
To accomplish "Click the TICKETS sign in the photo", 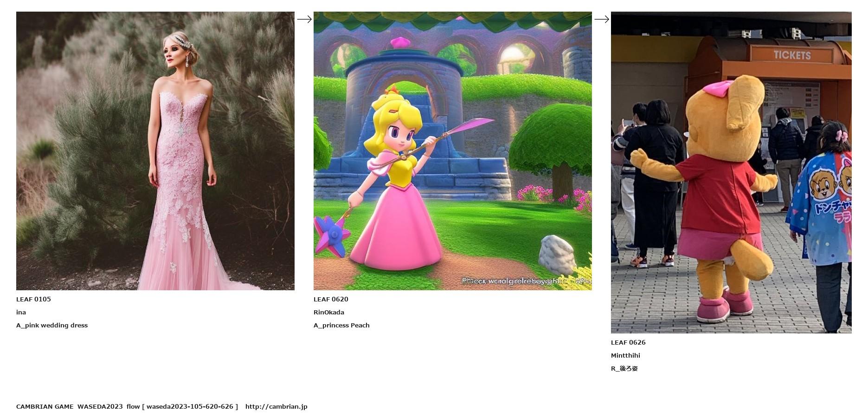I will tap(792, 55).
